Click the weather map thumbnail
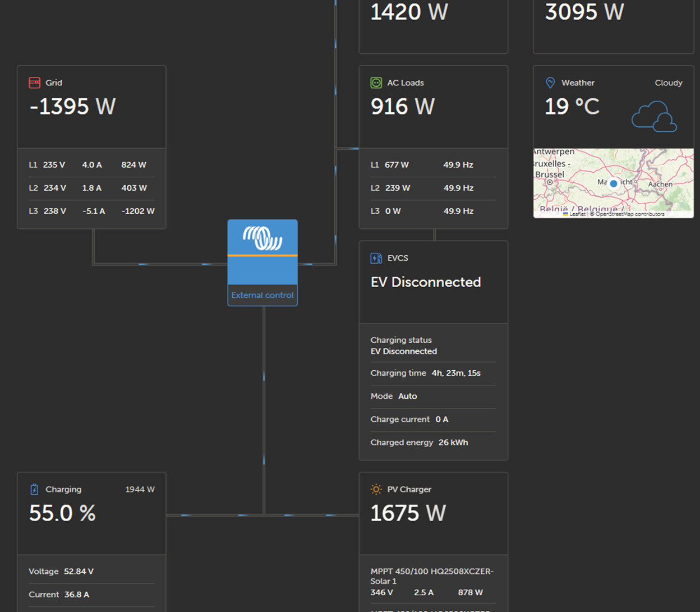The image size is (700, 612). click(614, 183)
